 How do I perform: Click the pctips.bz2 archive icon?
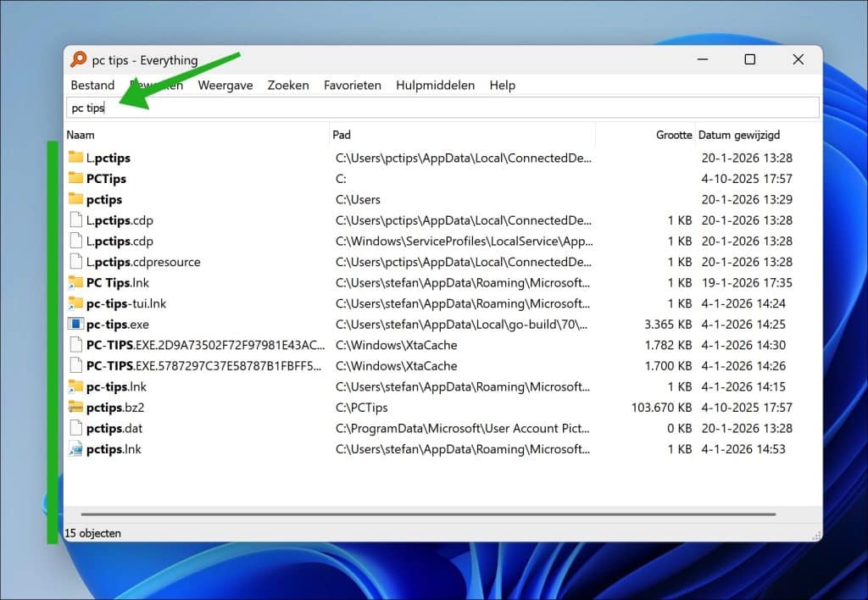pos(75,408)
